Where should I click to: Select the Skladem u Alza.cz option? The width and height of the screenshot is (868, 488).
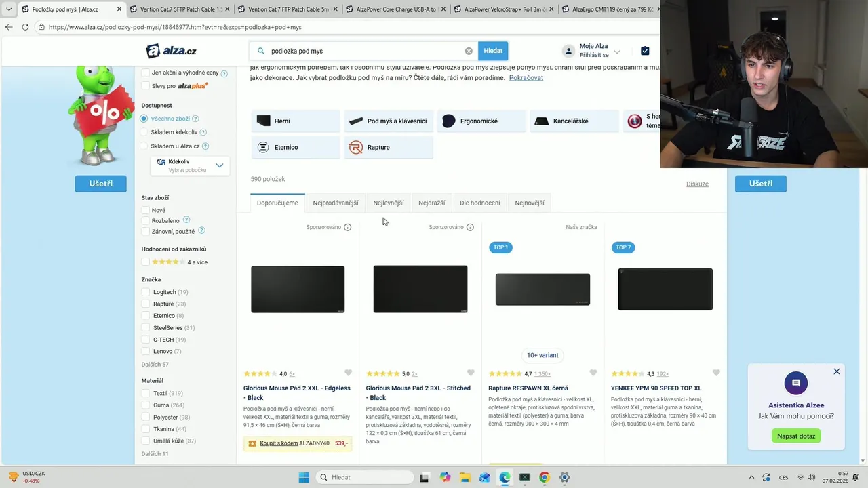pyautogui.click(x=144, y=146)
